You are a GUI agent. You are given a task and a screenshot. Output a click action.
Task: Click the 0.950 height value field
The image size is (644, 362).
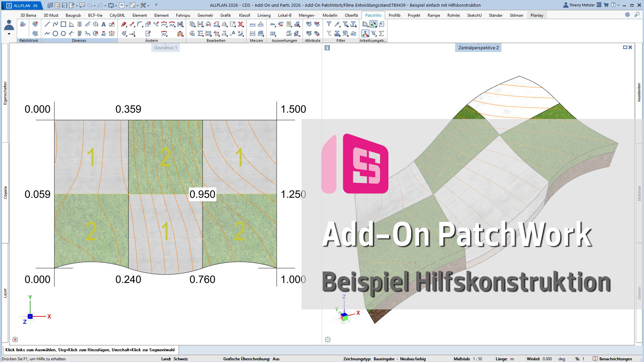click(202, 194)
